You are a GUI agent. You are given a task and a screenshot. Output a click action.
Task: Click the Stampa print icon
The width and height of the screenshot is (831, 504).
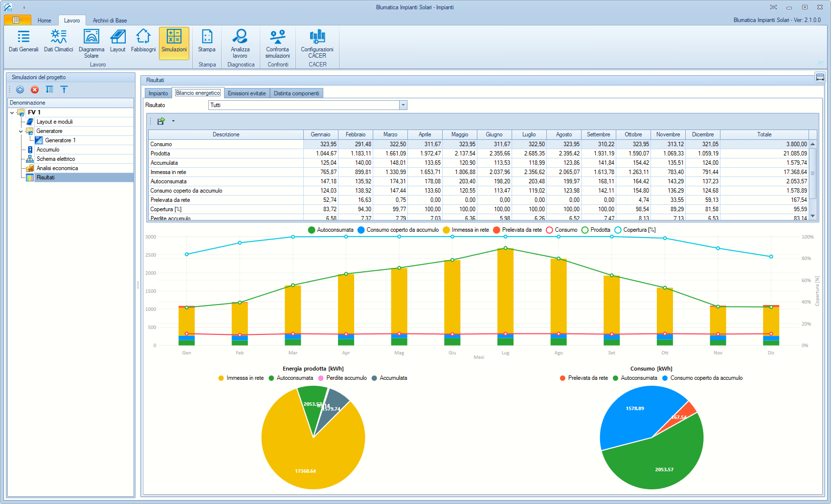coord(207,41)
